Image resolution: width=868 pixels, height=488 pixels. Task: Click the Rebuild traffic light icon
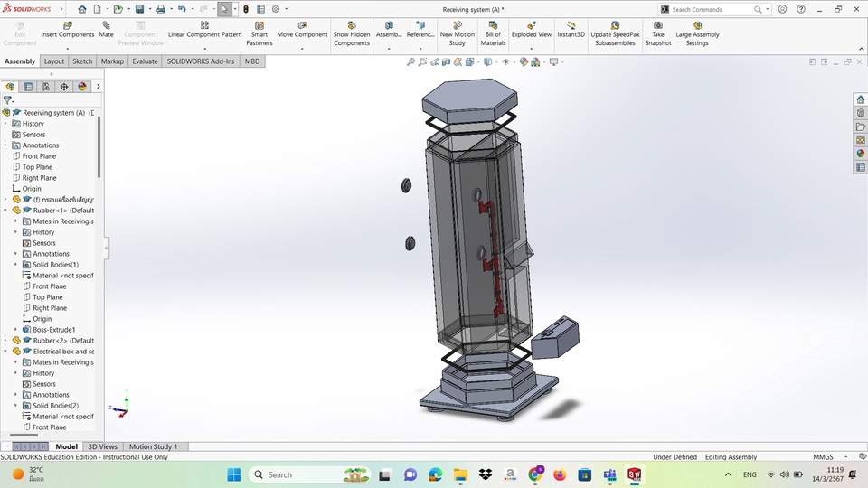coord(246,9)
